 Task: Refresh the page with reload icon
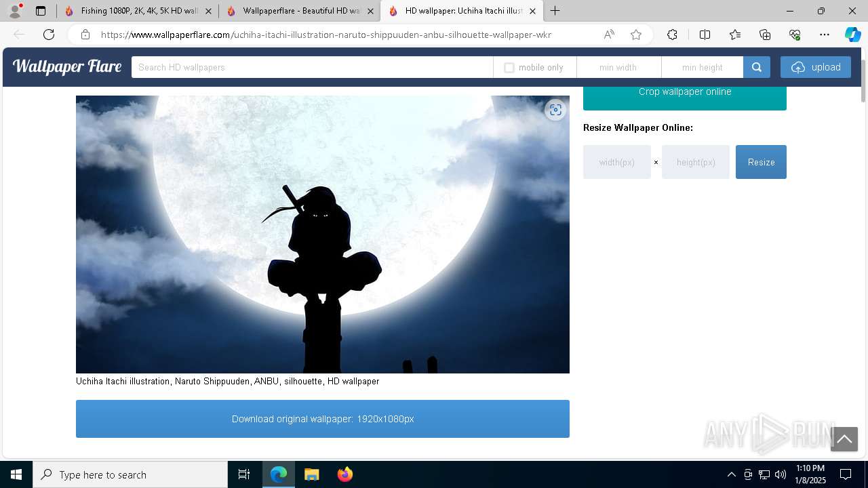click(49, 35)
